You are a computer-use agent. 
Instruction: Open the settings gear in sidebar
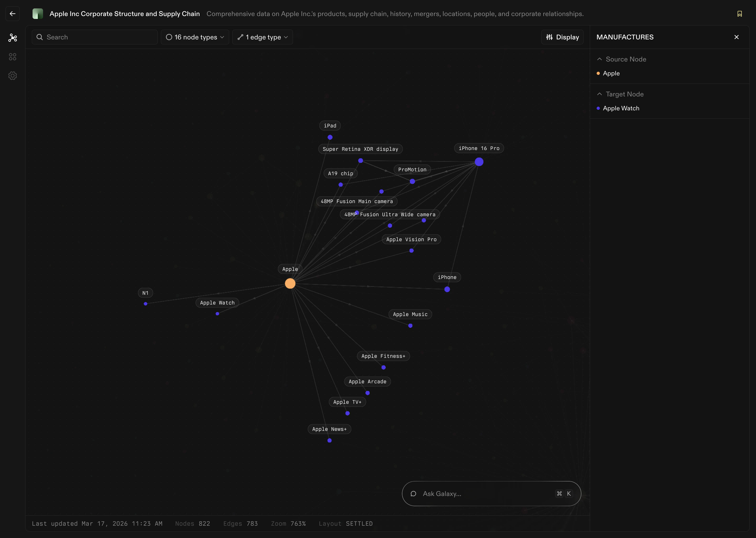13,76
